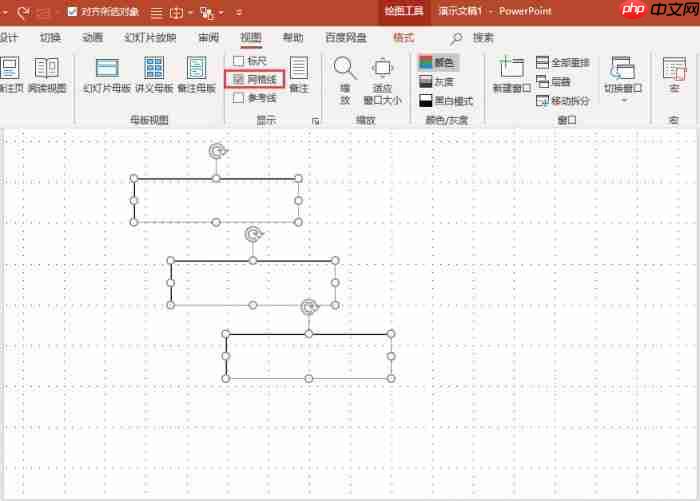Click the align lines icon in title bar
This screenshot has height=501, width=700.
156,13
